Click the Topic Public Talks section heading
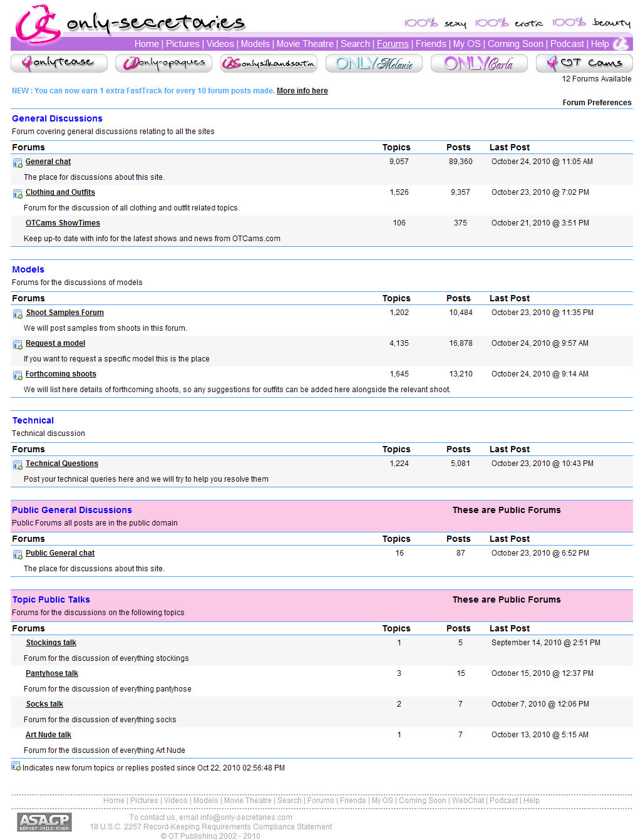Image resolution: width=643 pixels, height=840 pixels. coord(51,599)
